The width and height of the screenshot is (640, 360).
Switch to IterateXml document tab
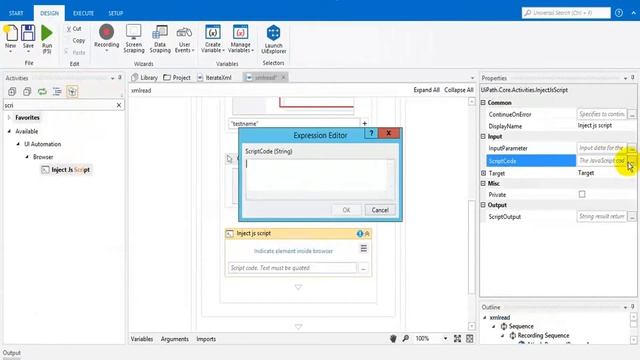(x=215, y=77)
